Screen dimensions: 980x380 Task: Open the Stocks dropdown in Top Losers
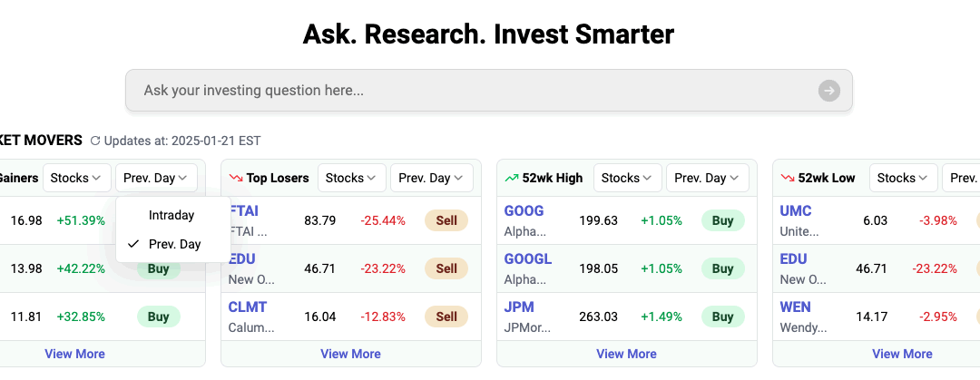(352, 178)
